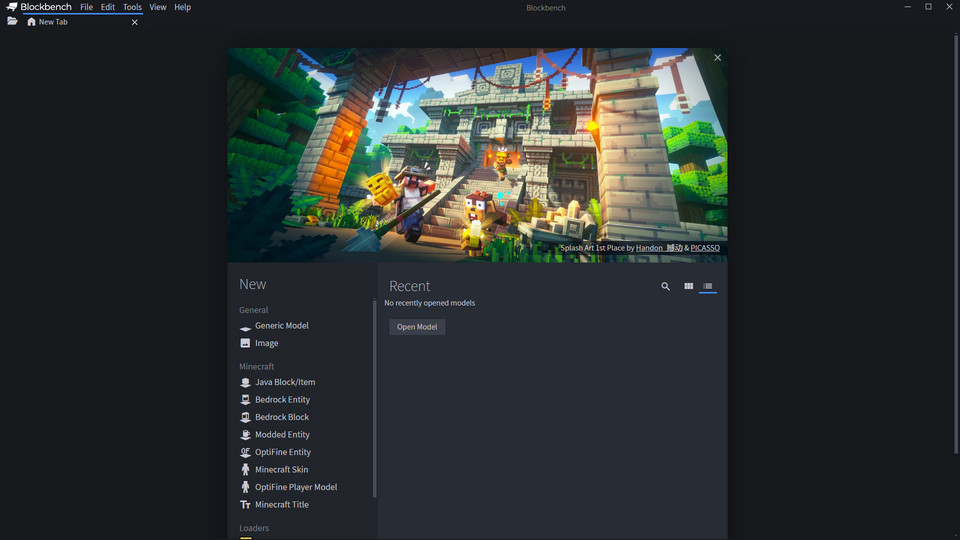Click the start screen vertical scrollbar
This screenshot has height=540, width=960.
(x=956, y=244)
